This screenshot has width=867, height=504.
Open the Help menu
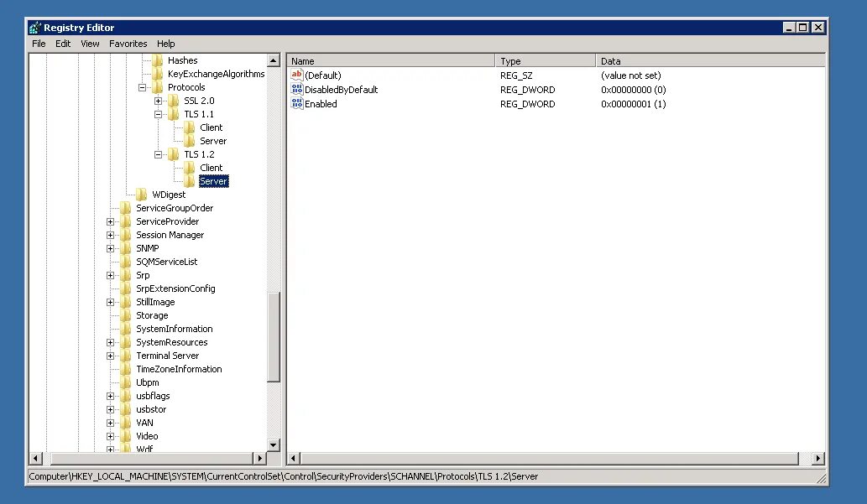pos(165,44)
